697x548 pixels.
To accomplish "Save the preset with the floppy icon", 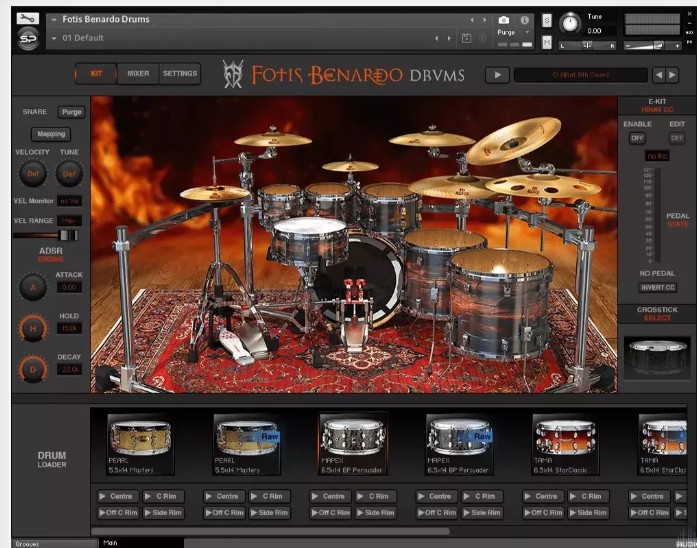I will click(466, 38).
